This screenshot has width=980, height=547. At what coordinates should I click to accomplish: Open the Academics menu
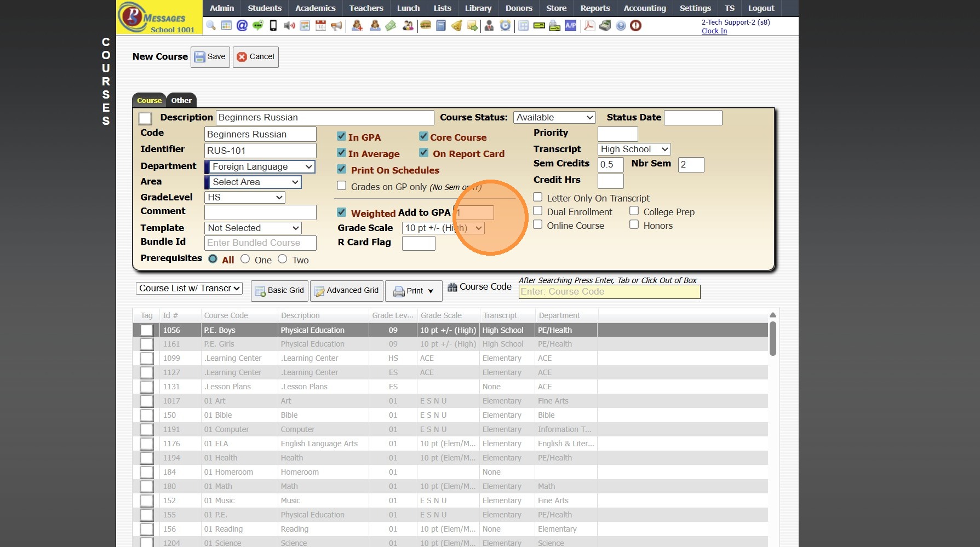tap(315, 8)
